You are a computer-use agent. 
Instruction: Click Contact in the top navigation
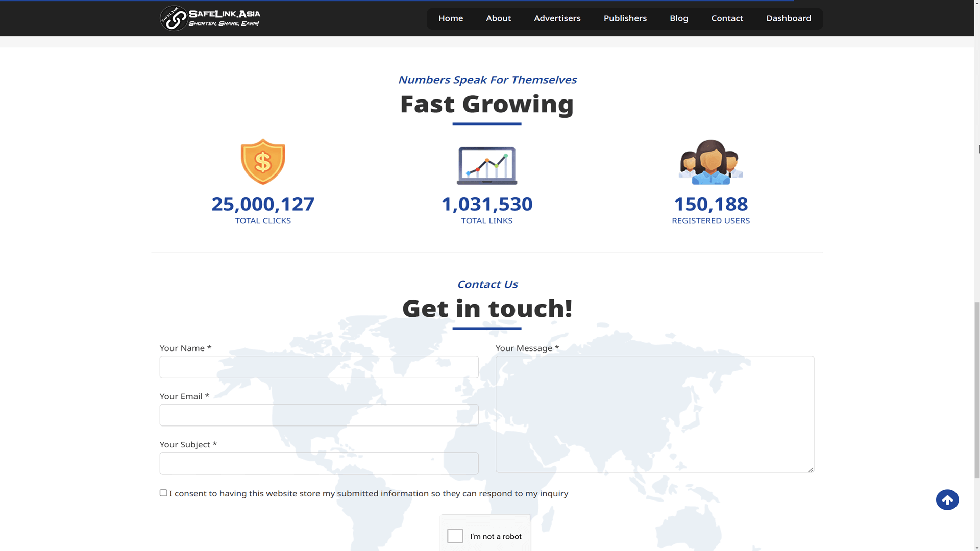click(x=727, y=18)
